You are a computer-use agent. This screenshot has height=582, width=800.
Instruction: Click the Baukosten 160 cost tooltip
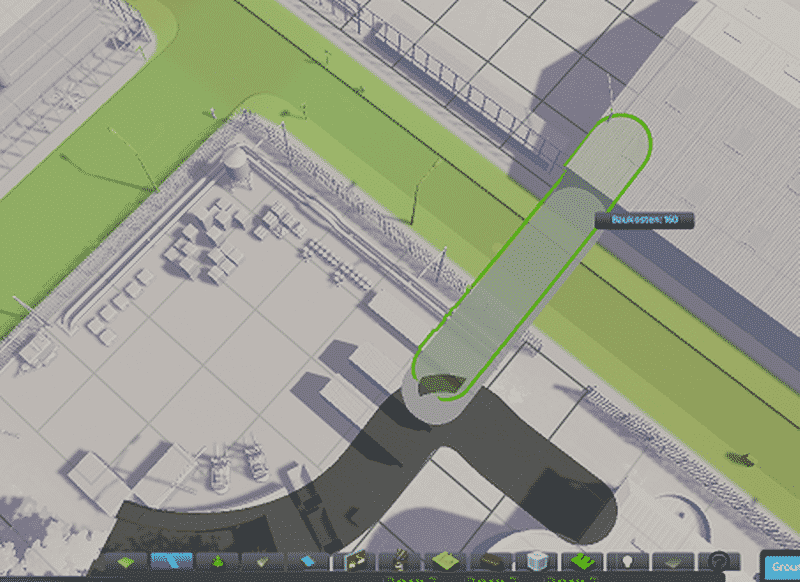click(x=644, y=220)
